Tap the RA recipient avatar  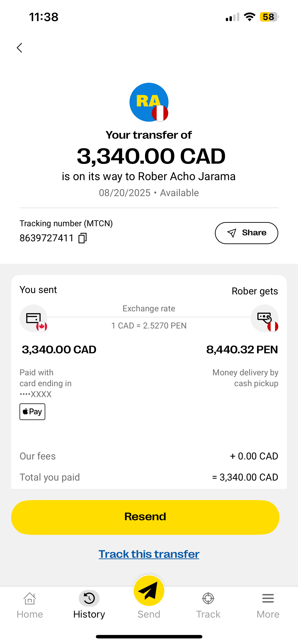tap(149, 102)
